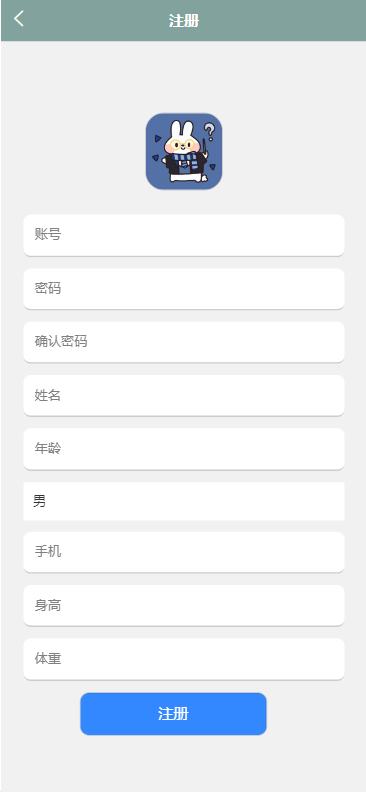Click the 年龄 age input box
The height and width of the screenshot is (792, 366).
point(184,449)
